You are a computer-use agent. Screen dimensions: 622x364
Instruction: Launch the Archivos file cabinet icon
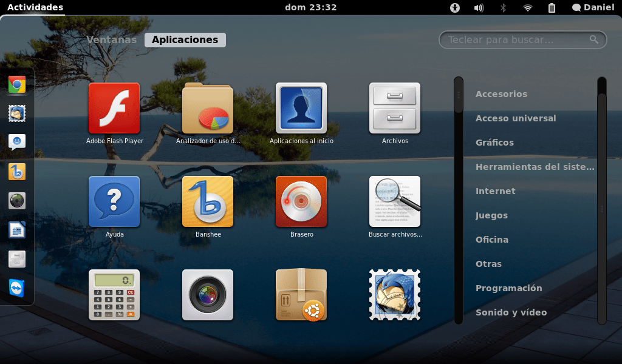[x=395, y=108]
